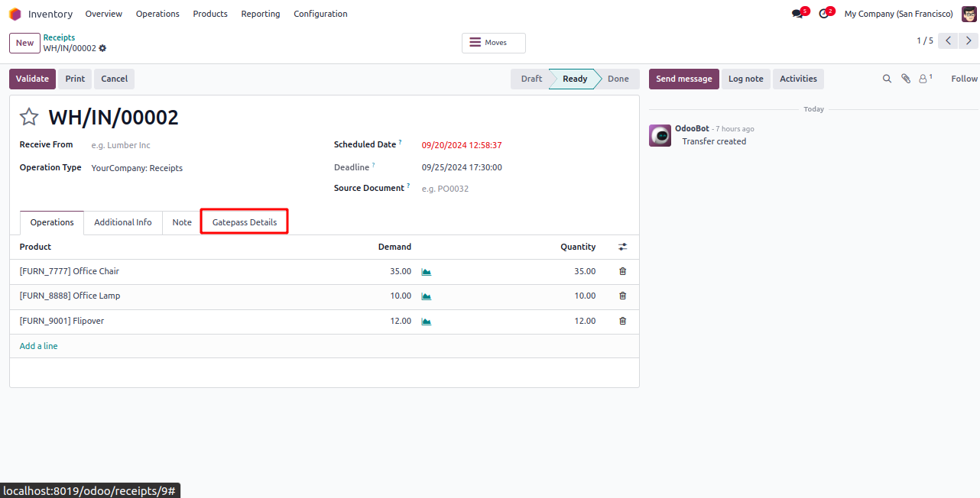Open company switcher My Company (San Francisco)
This screenshot has width=980, height=498.
pos(898,14)
